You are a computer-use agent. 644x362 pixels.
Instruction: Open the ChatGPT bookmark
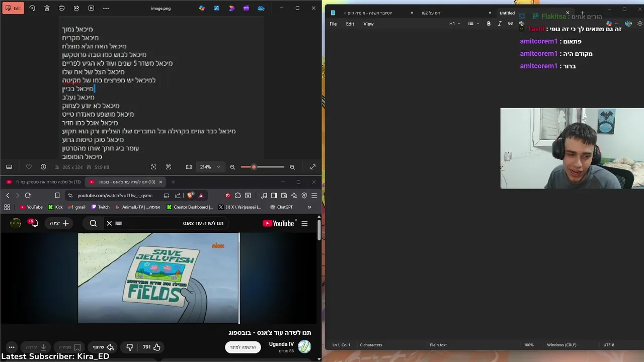[x=281, y=207]
